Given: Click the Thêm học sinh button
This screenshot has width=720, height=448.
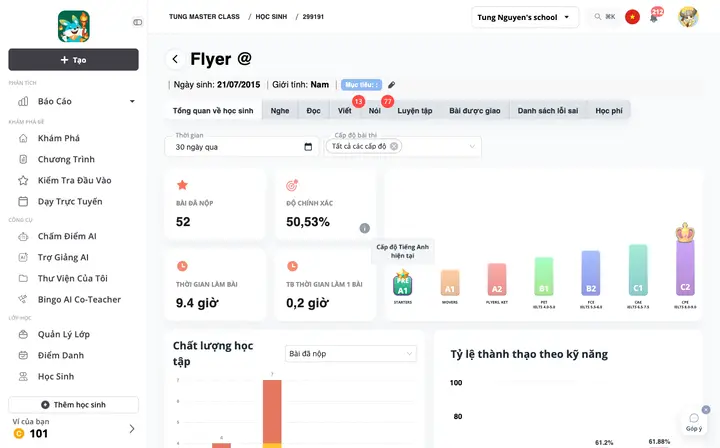Looking at the screenshot, I should point(73,404).
